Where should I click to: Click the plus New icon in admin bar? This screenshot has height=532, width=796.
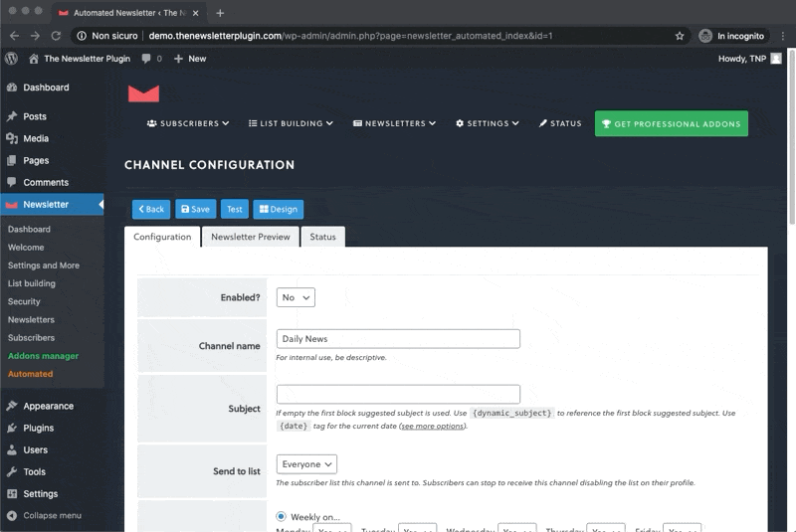click(178, 59)
